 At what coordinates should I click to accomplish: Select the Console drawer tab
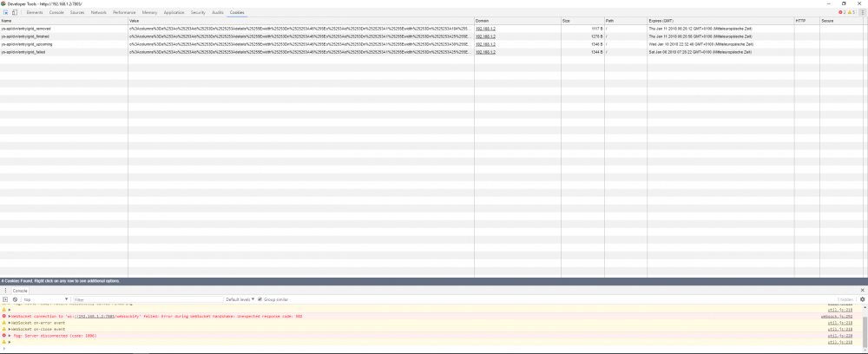point(20,291)
